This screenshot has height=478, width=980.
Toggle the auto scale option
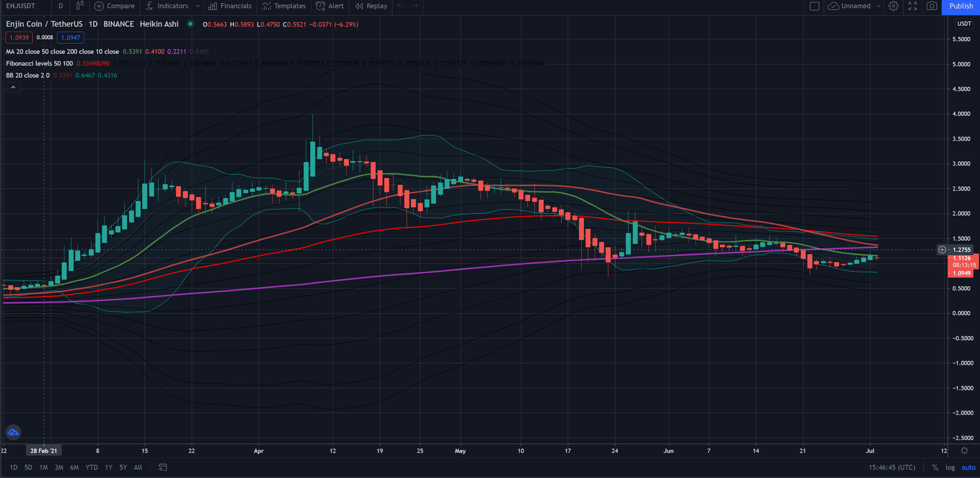968,468
